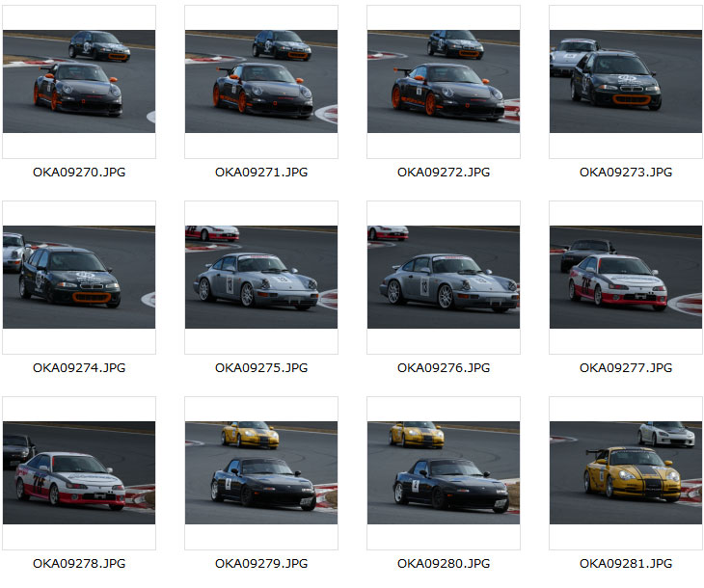
Task: Click the file name OKA09278.JPG
Action: point(79,564)
